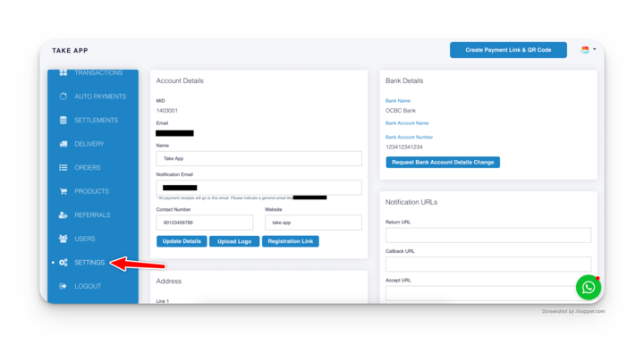
Task: Click the Settlements database icon
Action: (63, 121)
